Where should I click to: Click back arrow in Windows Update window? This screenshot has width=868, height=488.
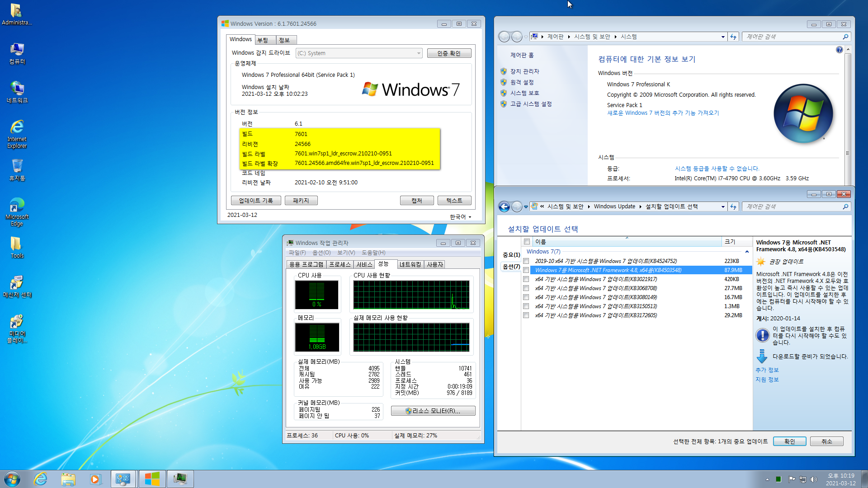(x=504, y=206)
